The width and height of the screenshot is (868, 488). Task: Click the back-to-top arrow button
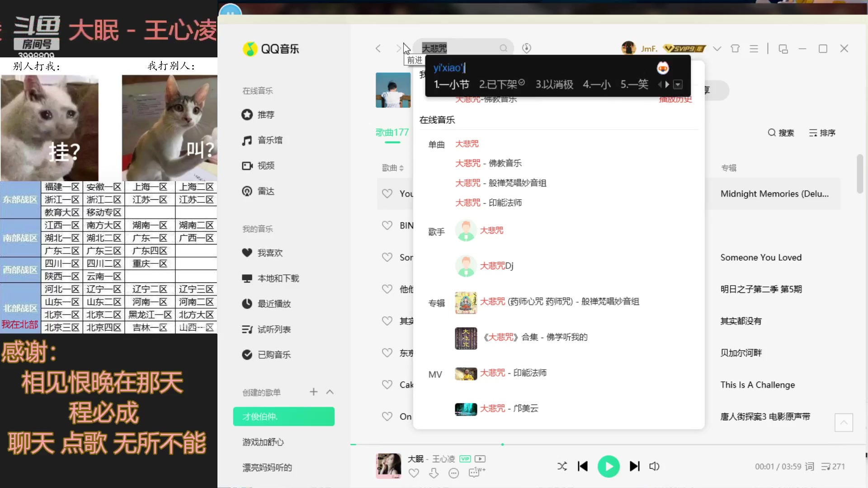tap(844, 422)
